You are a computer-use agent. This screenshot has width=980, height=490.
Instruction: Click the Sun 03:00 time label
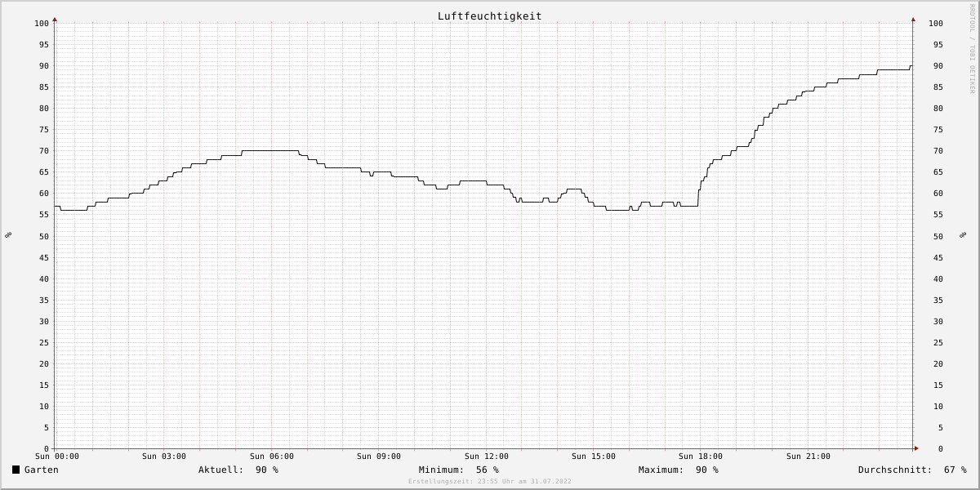pyautogui.click(x=164, y=457)
